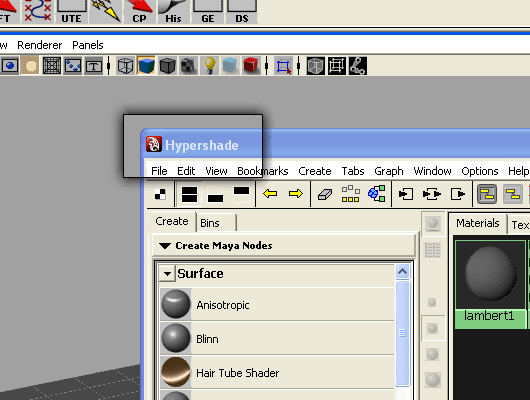530x400 pixels.
Task: Click the T text frame viewport icon
Action: coord(94,66)
